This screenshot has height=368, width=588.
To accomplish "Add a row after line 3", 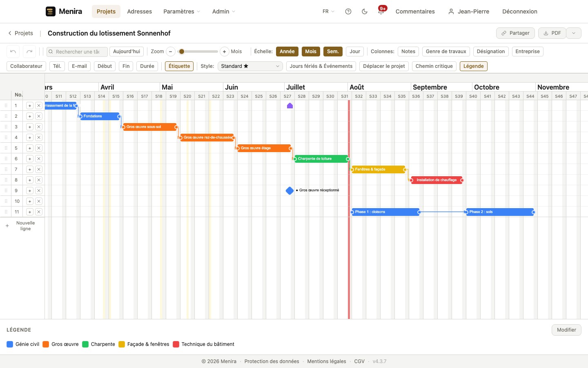I will (30, 127).
